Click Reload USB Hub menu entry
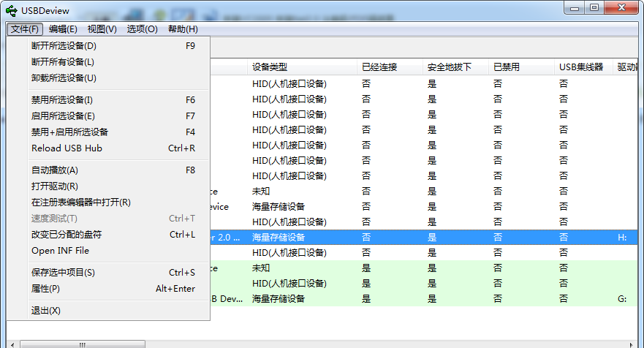The height and width of the screenshot is (348, 644). [x=118, y=148]
